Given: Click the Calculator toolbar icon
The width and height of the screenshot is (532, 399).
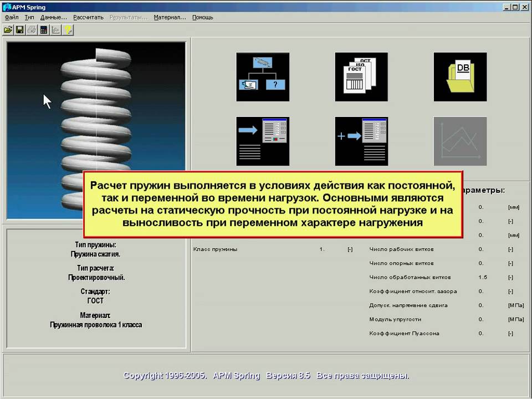Looking at the screenshot, I should tap(44, 30).
